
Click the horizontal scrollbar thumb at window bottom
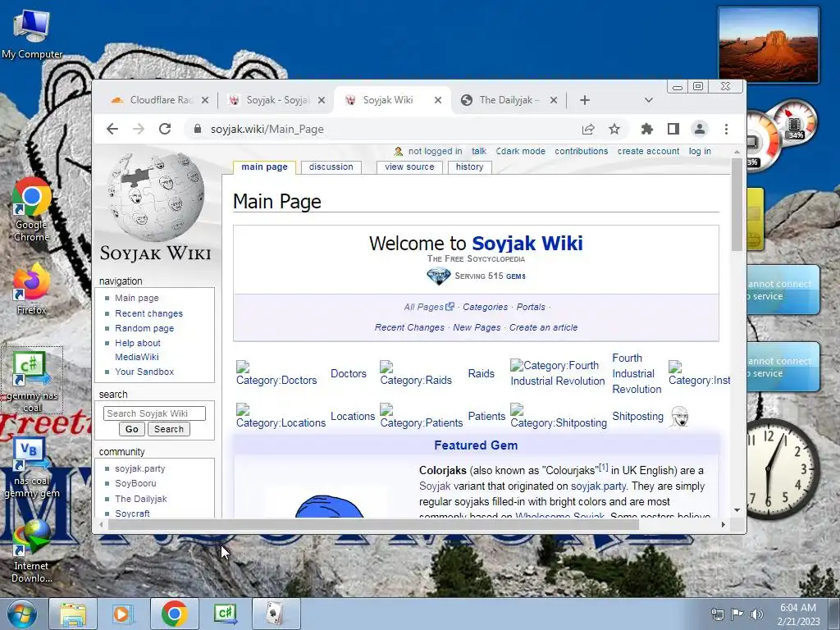[373, 525]
